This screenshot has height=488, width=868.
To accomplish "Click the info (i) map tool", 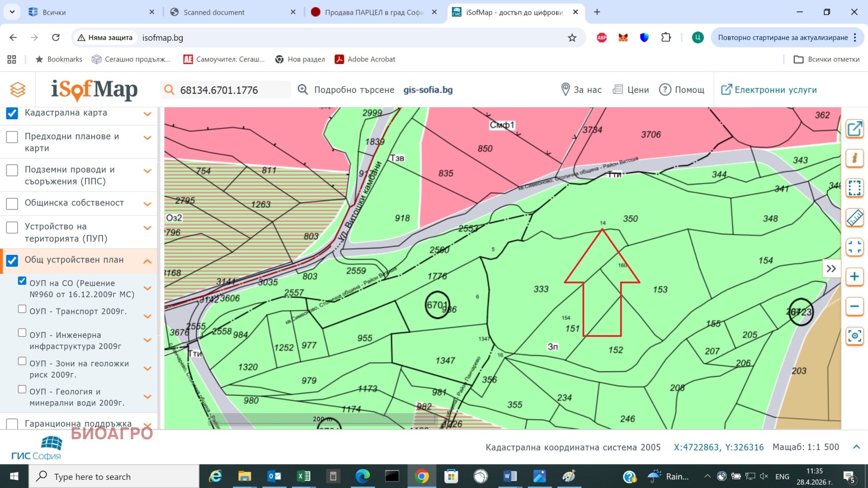I will [854, 158].
